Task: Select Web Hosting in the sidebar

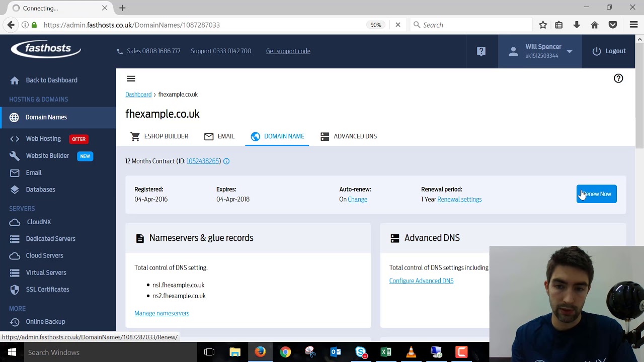Action: pyautogui.click(x=43, y=139)
